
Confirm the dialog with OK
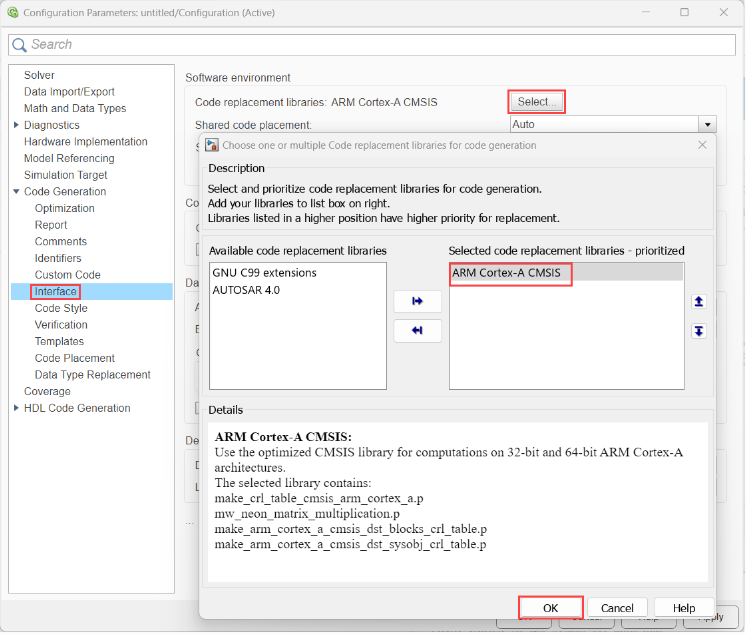[550, 608]
